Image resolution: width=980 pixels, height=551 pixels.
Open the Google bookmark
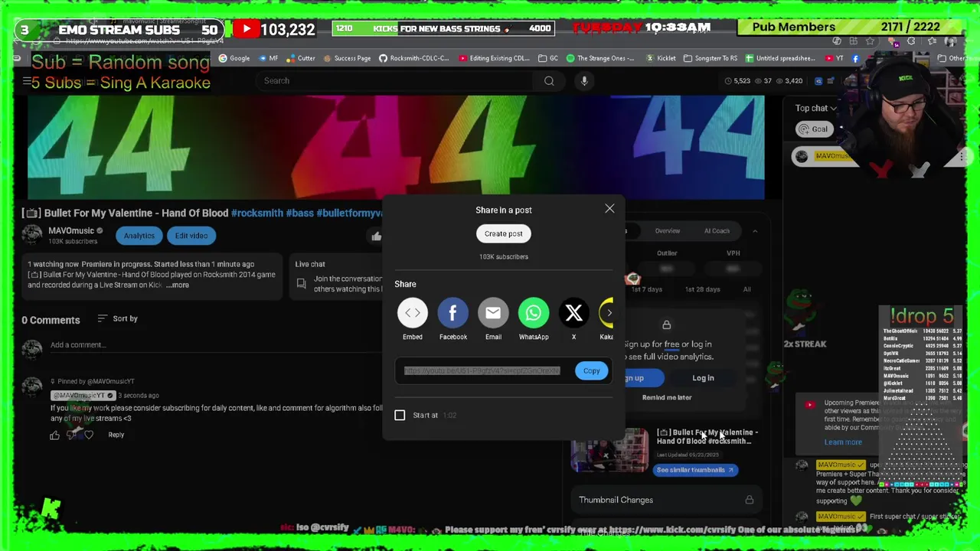click(x=234, y=58)
